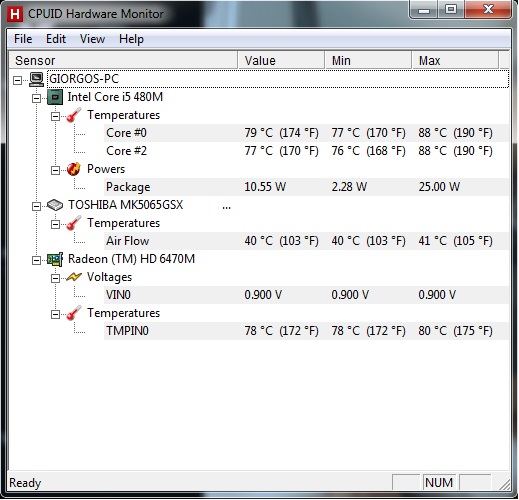Collapse the TOSHIBA Temperatures branch
This screenshot has height=500, width=519.
(x=55, y=224)
